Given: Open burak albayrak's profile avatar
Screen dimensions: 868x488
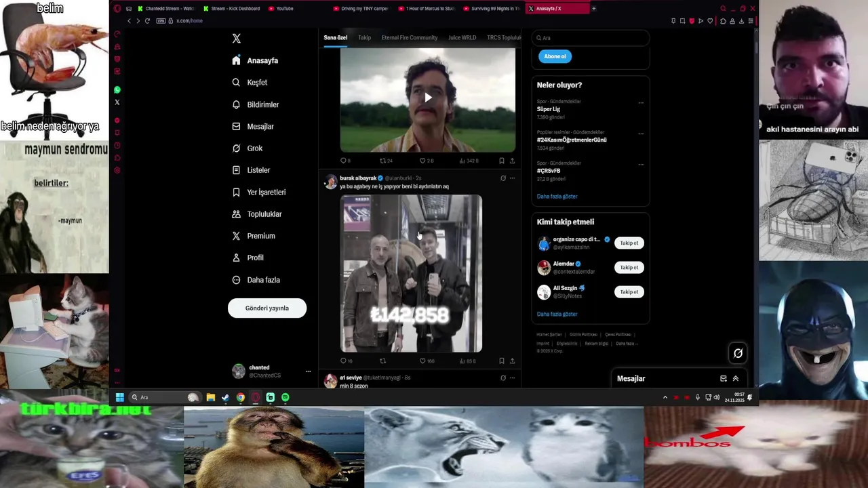Looking at the screenshot, I should pyautogui.click(x=330, y=181).
